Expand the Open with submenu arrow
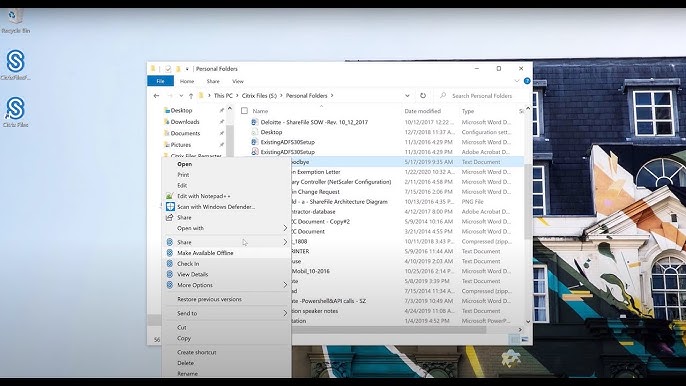 tap(285, 228)
